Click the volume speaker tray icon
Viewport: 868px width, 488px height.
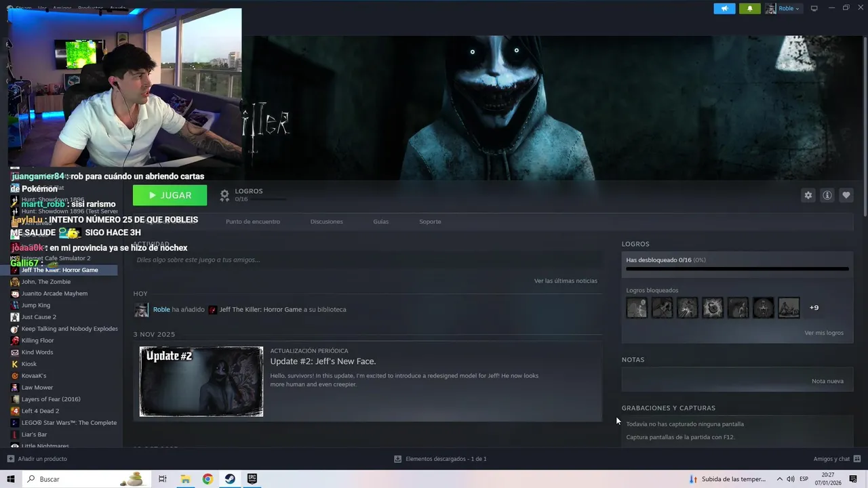pyautogui.click(x=790, y=479)
